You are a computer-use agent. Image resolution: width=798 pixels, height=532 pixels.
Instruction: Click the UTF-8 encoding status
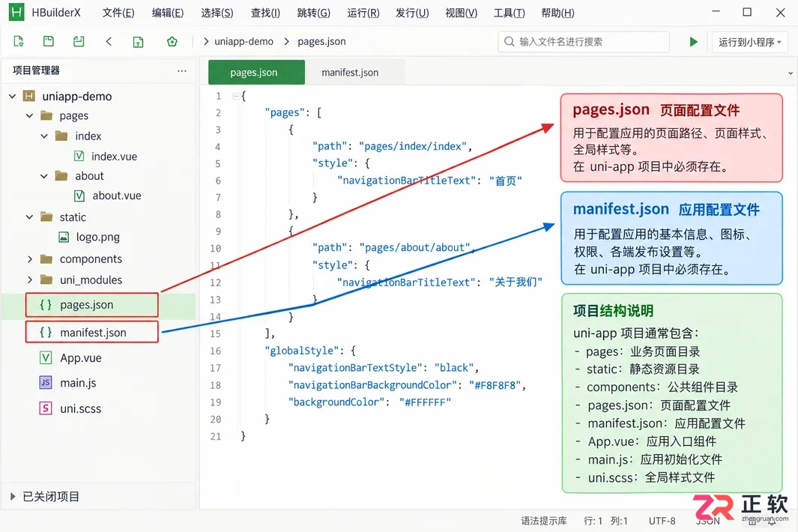point(662,520)
